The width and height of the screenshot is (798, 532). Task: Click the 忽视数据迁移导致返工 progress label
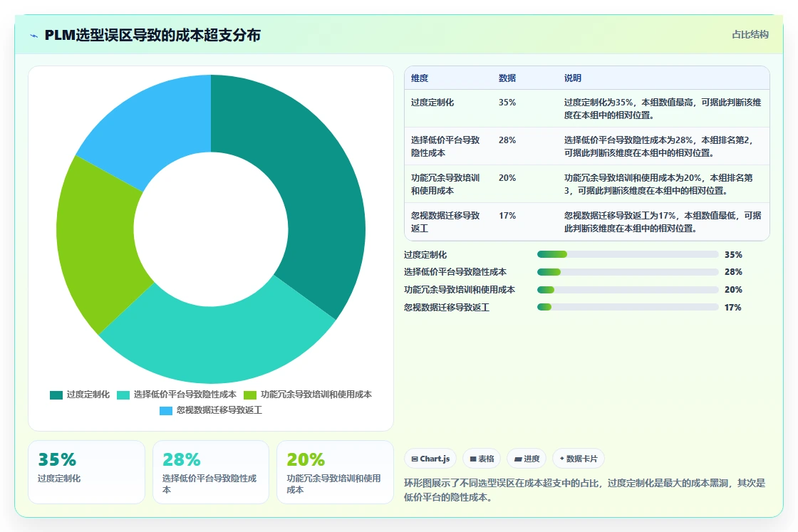tap(447, 308)
